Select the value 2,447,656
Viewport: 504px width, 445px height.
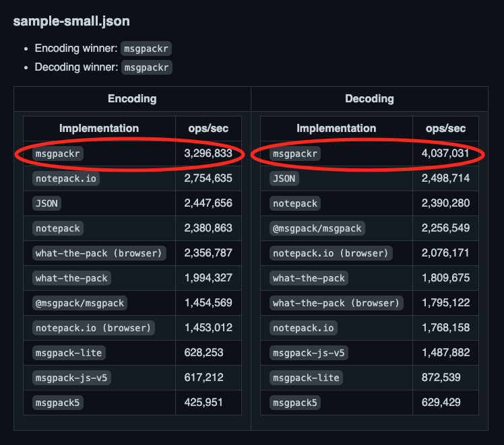(208, 203)
